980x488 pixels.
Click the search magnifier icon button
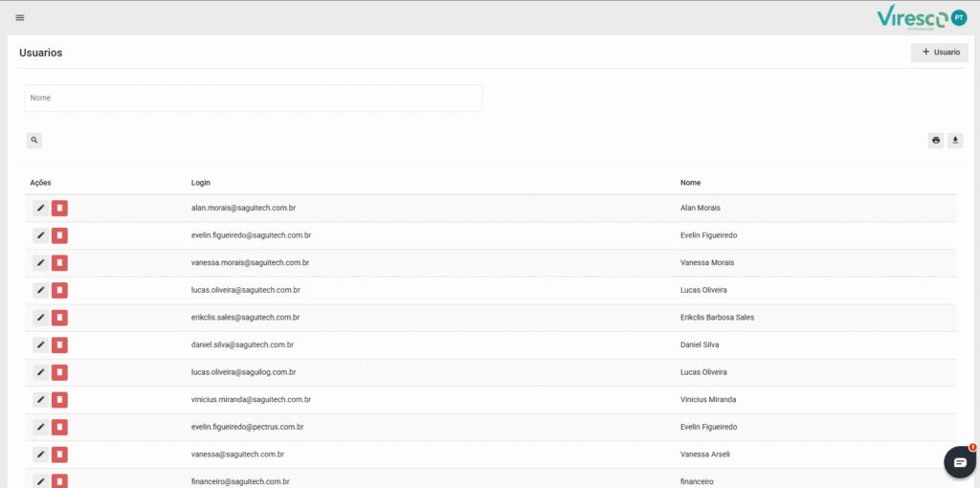[34, 141]
